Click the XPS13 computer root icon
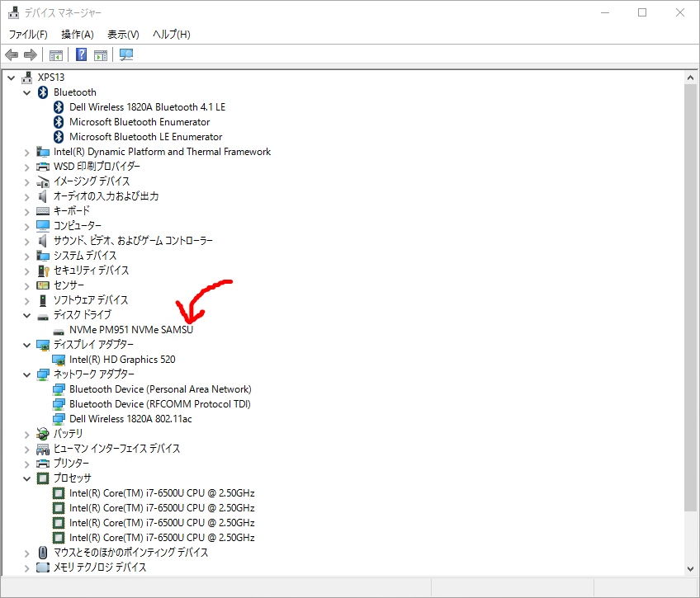This screenshot has height=598, width=700. (27, 78)
